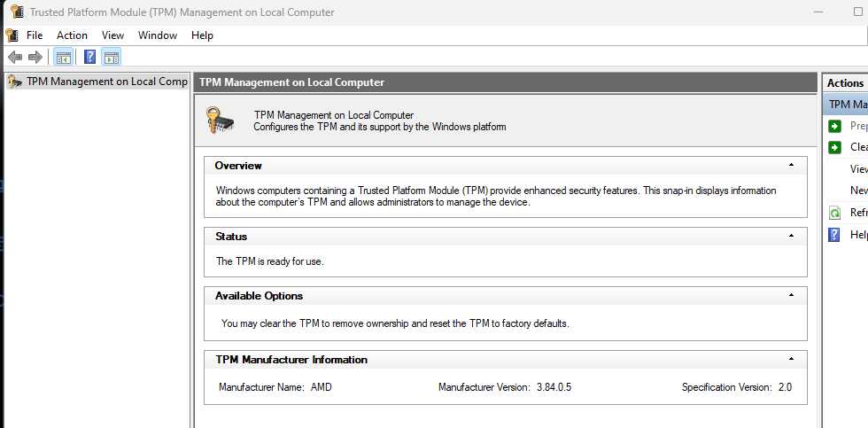The image size is (868, 428).
Task: Toggle Show/Hide Action Pane toolbar icon
Action: click(112, 57)
